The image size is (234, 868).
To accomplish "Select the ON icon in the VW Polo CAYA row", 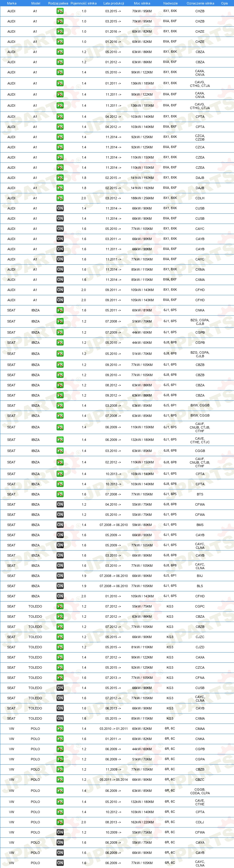I will pos(60,843).
